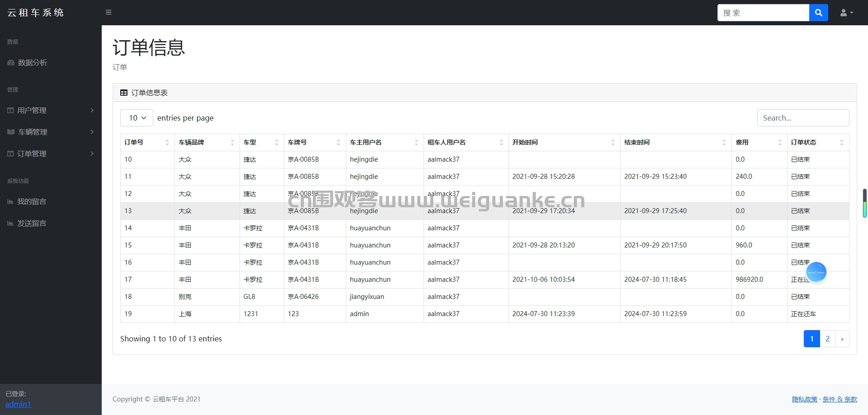Image resolution: width=868 pixels, height=415 pixels.
Task: Open the entries per page dropdown
Action: coord(137,118)
